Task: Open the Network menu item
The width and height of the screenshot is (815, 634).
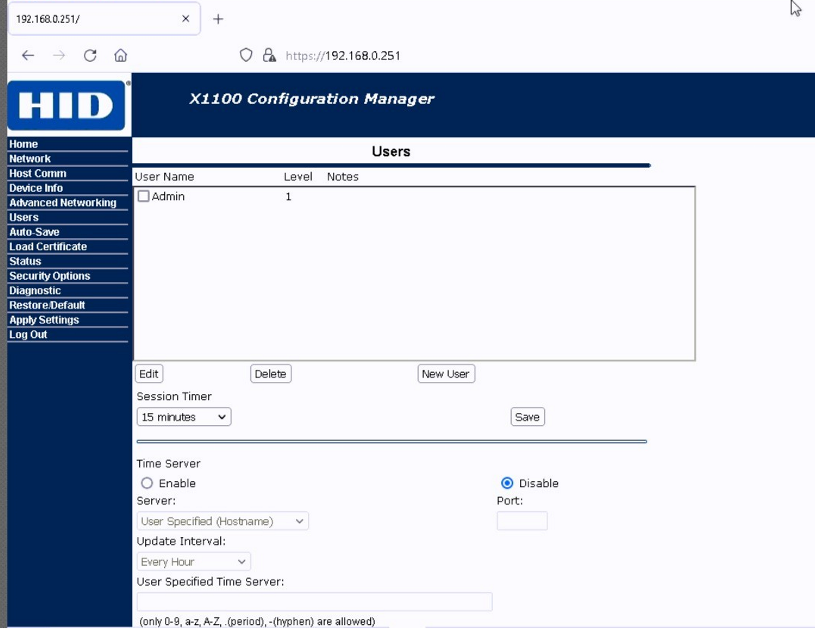Action: click(x=30, y=159)
